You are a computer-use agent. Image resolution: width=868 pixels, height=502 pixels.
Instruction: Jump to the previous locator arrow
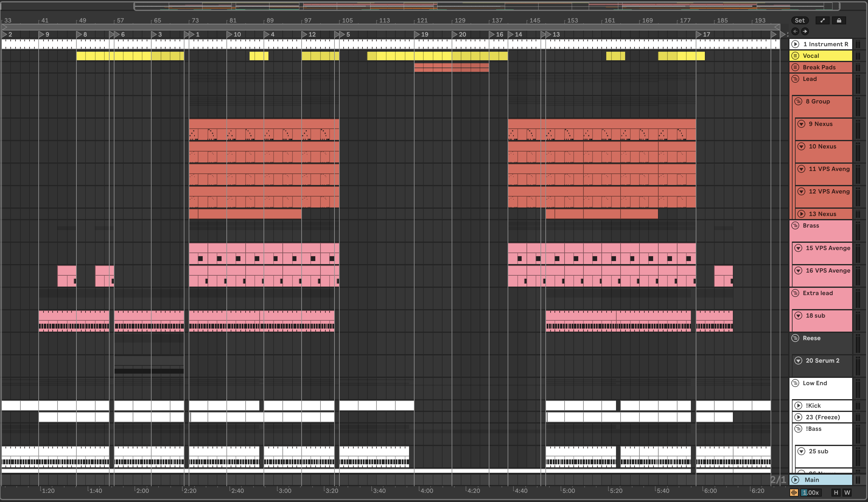coord(795,31)
